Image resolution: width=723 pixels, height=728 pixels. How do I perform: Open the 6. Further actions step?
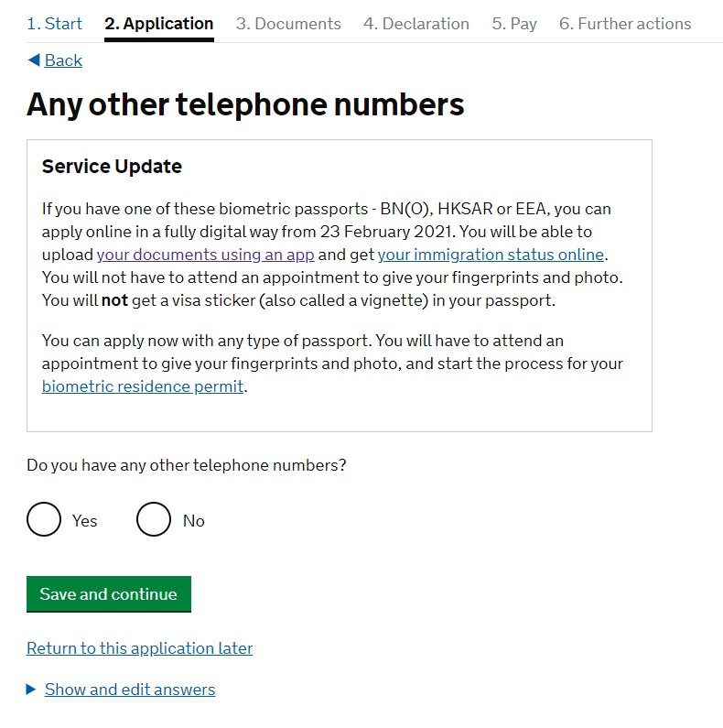625,24
